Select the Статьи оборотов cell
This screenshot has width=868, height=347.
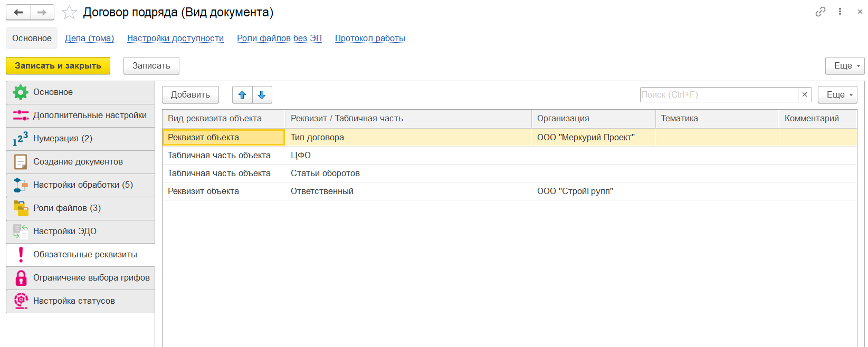(408, 173)
